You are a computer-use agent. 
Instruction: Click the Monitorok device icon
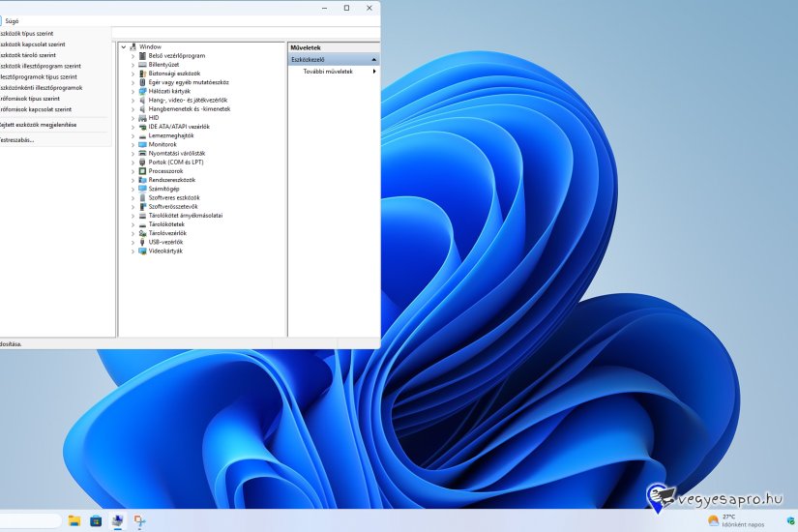(x=143, y=144)
